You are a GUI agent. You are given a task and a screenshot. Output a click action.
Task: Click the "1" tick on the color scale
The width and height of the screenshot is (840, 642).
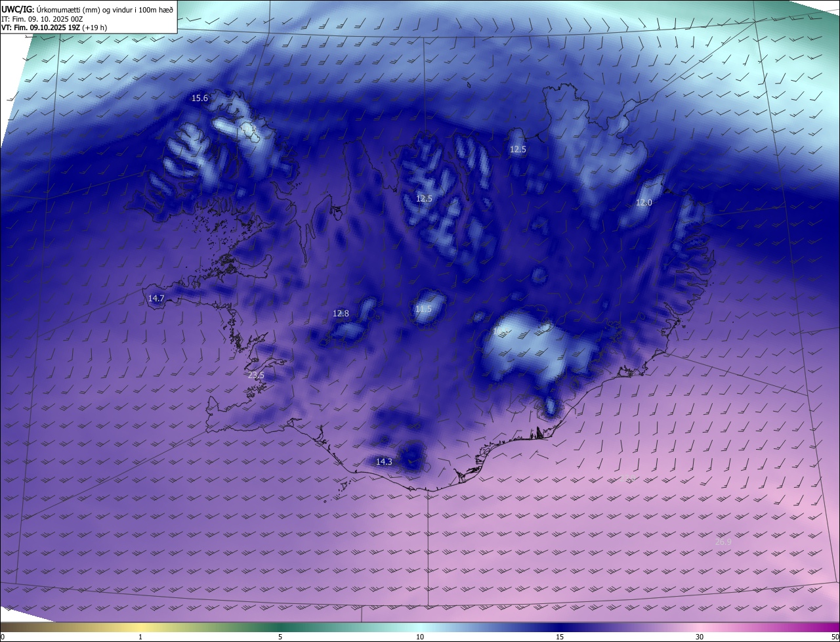140,637
